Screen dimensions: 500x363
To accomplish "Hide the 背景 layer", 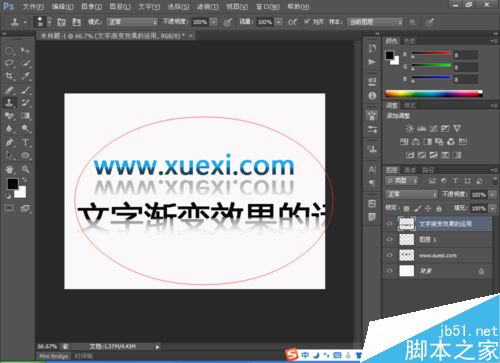I will 389,271.
